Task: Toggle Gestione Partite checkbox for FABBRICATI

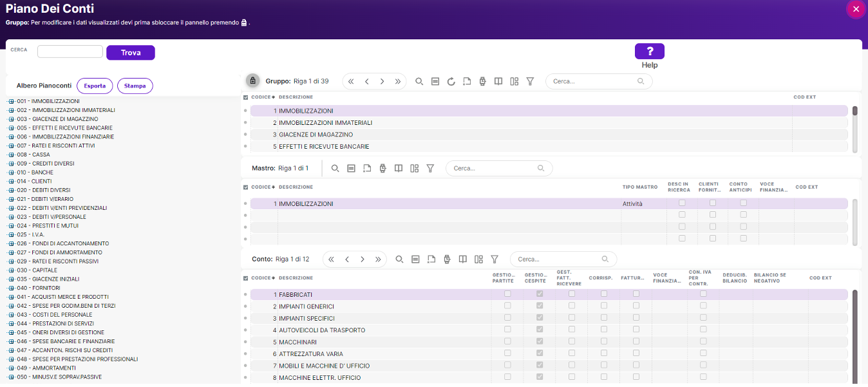Action: pos(507,294)
